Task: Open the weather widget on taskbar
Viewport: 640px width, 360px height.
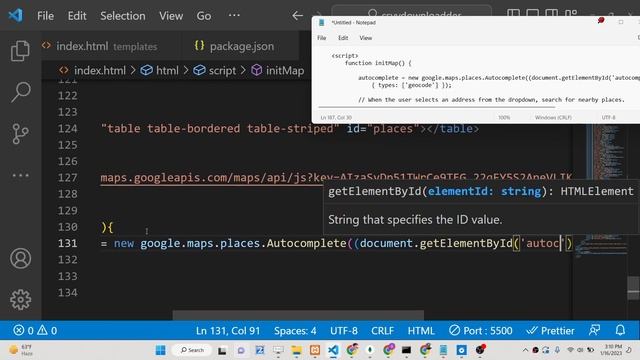Action: pyautogui.click(x=20, y=350)
